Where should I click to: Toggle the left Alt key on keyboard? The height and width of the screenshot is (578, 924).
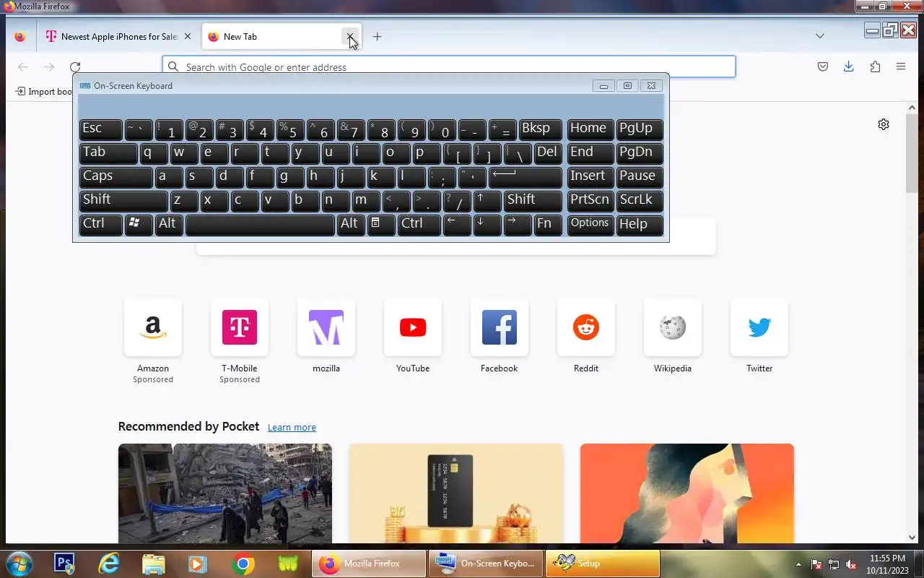click(168, 225)
